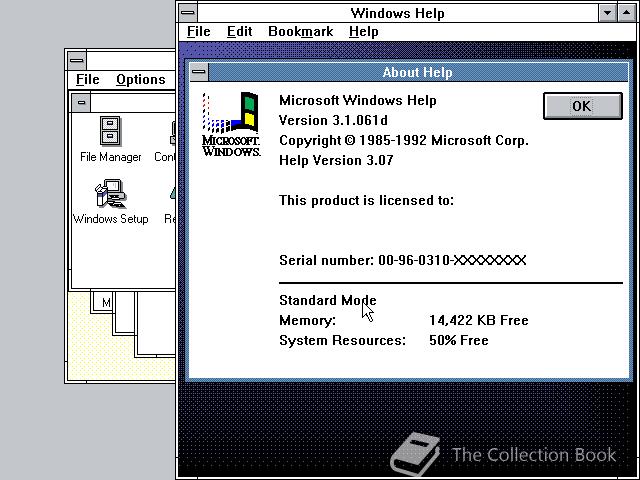
Task: Click OK in the About Help dialog
Action: (582, 106)
